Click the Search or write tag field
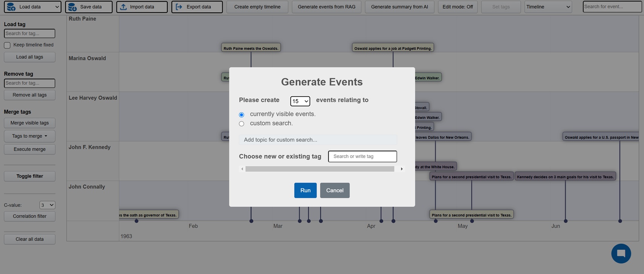 point(362,156)
